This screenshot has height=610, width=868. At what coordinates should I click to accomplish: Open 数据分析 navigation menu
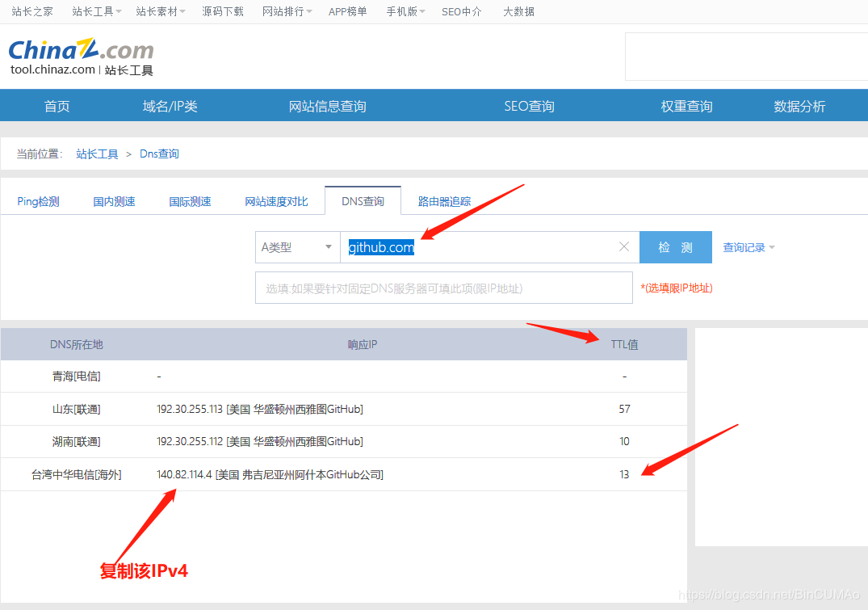tap(799, 106)
